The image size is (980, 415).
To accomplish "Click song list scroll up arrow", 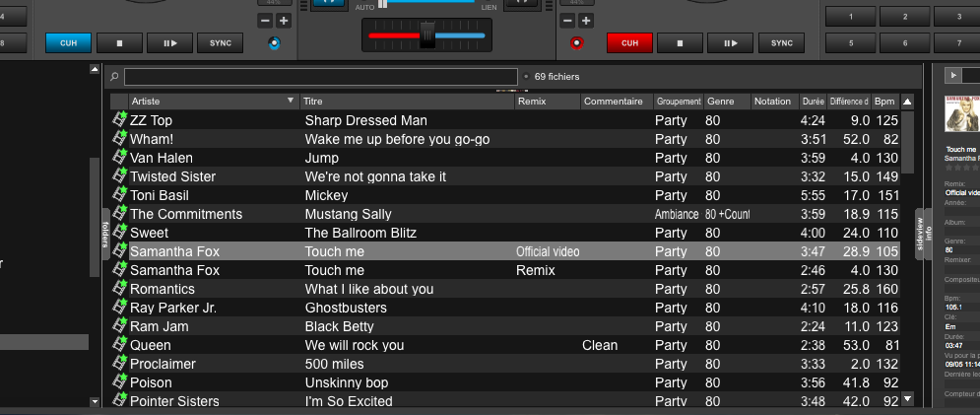I will click(x=907, y=102).
